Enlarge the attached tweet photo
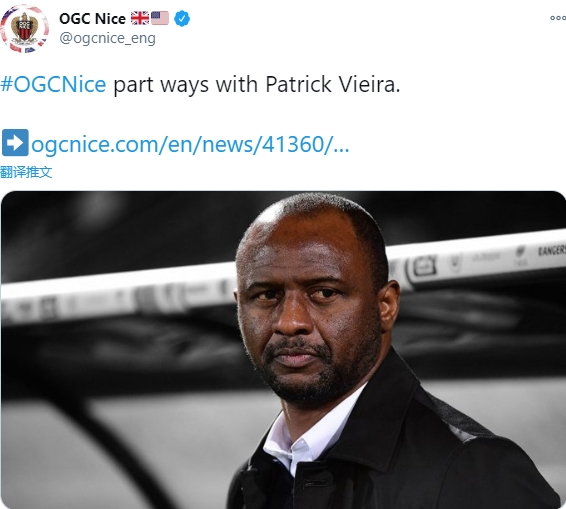Viewport: 566px width, 509px height. [283, 350]
